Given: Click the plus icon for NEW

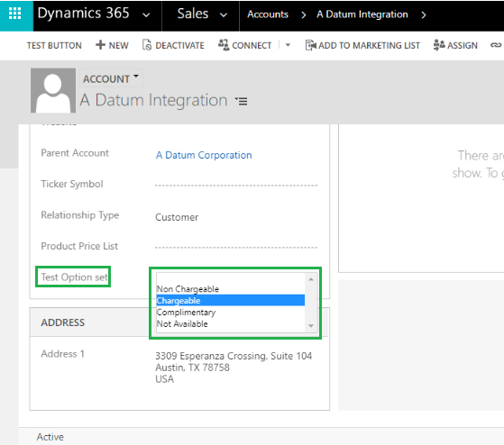Looking at the screenshot, I should coord(100,45).
